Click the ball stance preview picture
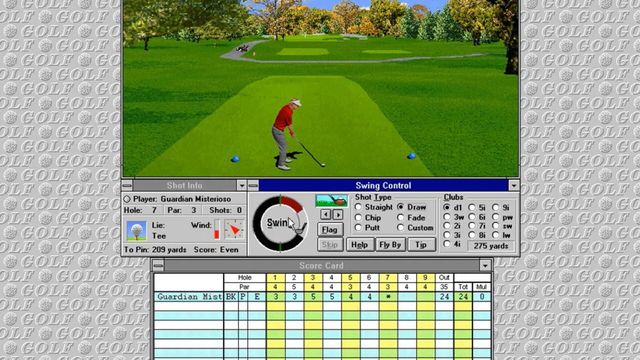 [331, 200]
